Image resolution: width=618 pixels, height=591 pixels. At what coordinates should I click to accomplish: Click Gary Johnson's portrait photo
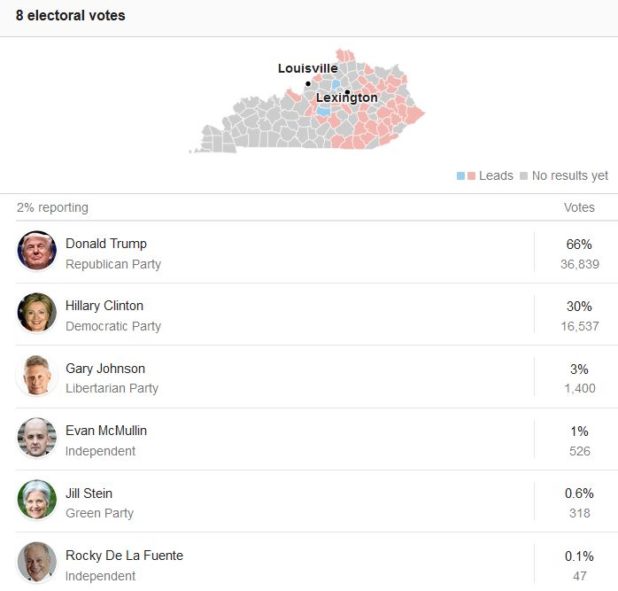37,375
